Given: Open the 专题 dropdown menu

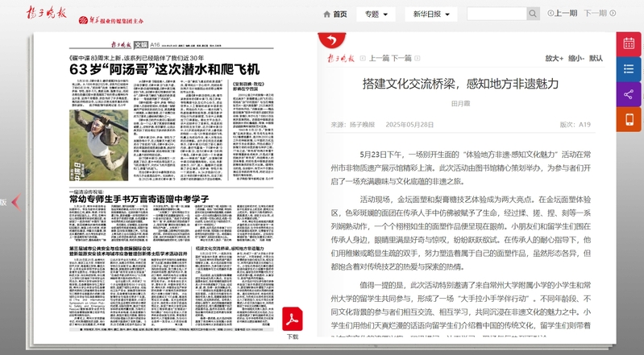Looking at the screenshot, I should click(x=376, y=14).
